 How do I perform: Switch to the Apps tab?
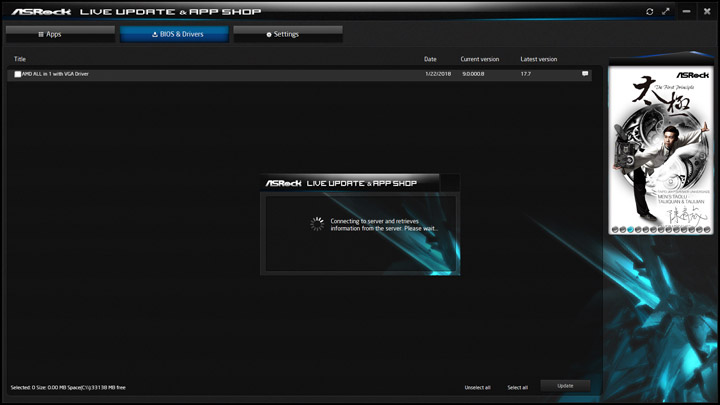click(60, 34)
